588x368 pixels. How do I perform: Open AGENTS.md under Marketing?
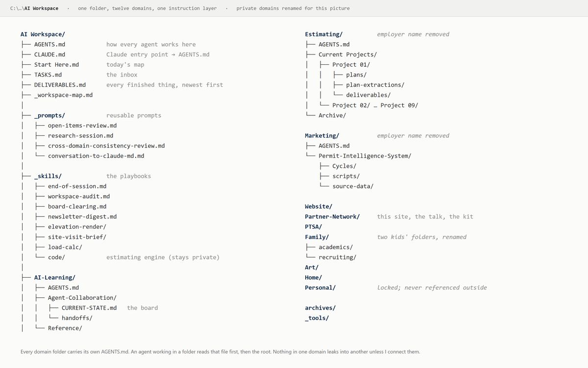(x=334, y=146)
